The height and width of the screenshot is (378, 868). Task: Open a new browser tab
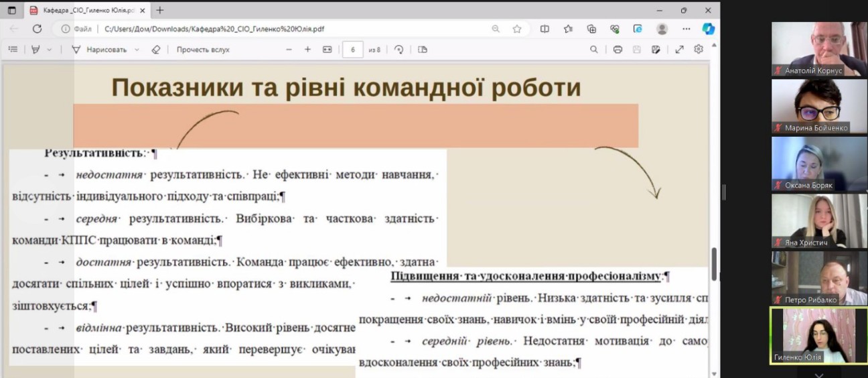159,10
